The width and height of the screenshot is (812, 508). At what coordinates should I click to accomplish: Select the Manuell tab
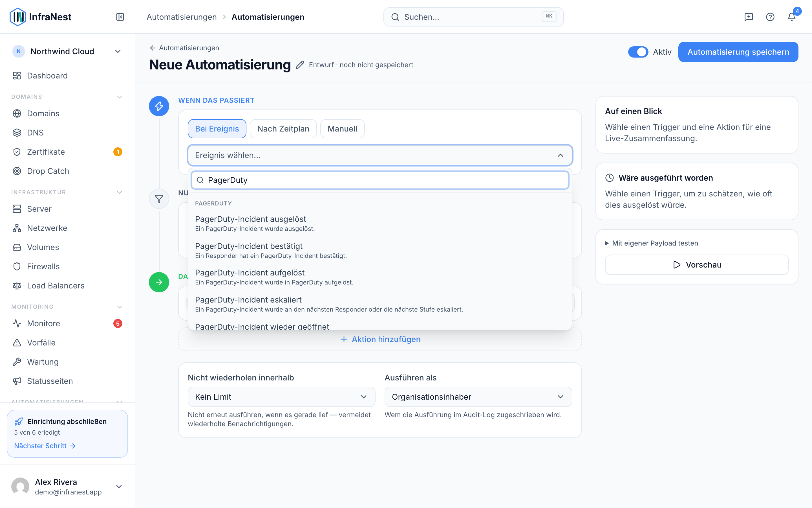[x=342, y=129]
